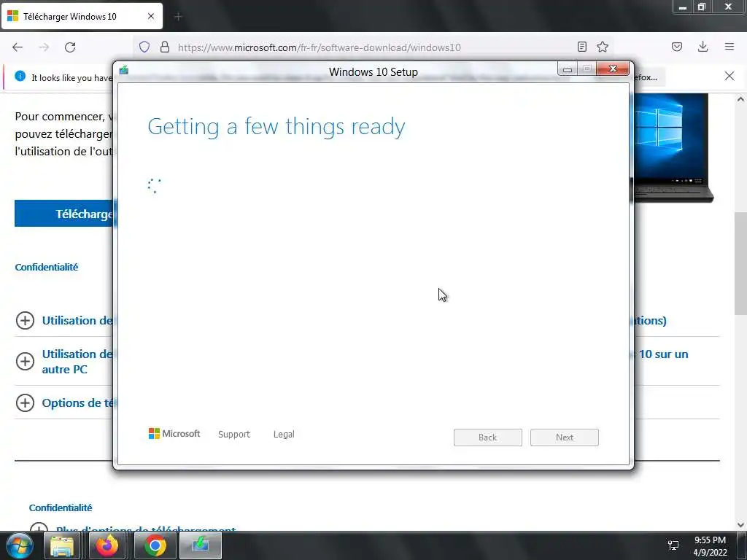Click the scrollbar up arrow
This screenshot has width=747, height=560.
click(740, 99)
